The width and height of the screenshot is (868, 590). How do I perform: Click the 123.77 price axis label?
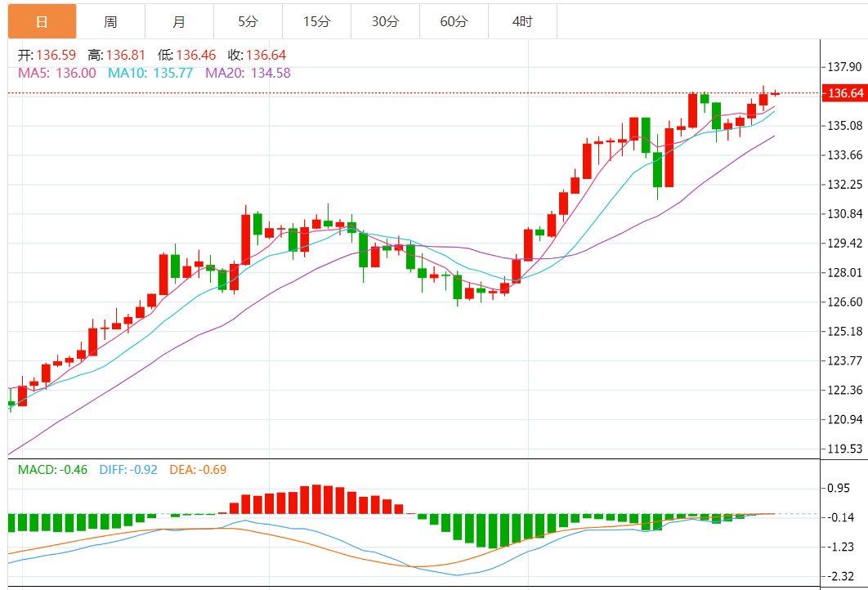click(x=845, y=360)
